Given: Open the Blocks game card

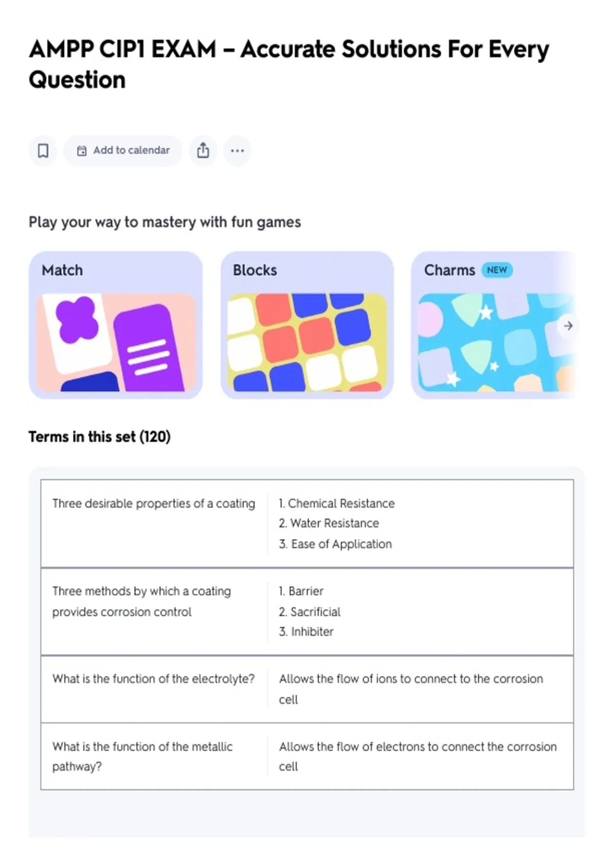Looking at the screenshot, I should [x=307, y=325].
